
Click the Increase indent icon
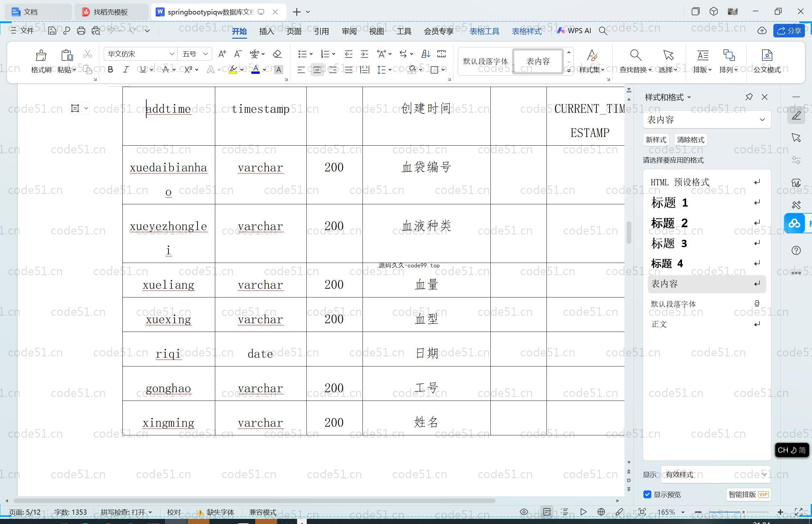[364, 54]
